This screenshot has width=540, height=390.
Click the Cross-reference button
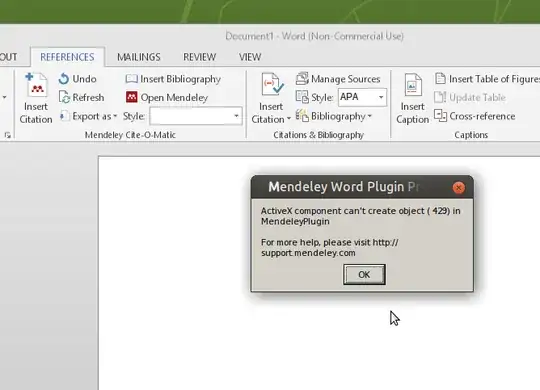[x=475, y=116]
